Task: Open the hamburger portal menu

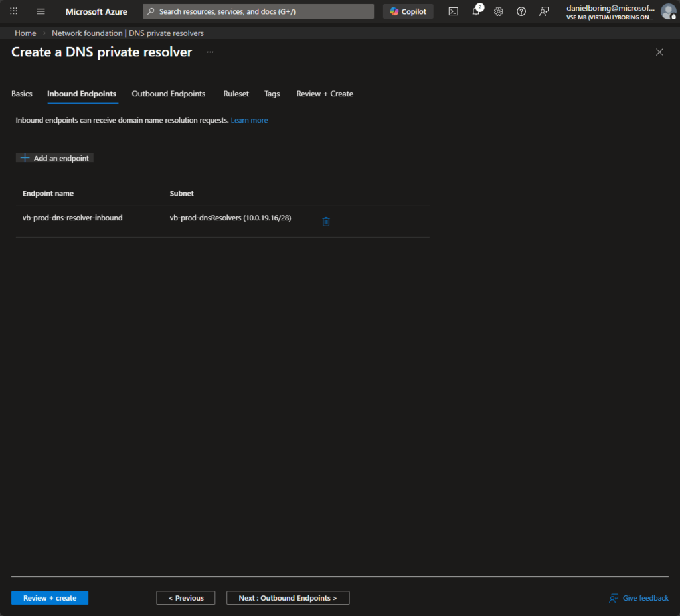Action: (41, 11)
